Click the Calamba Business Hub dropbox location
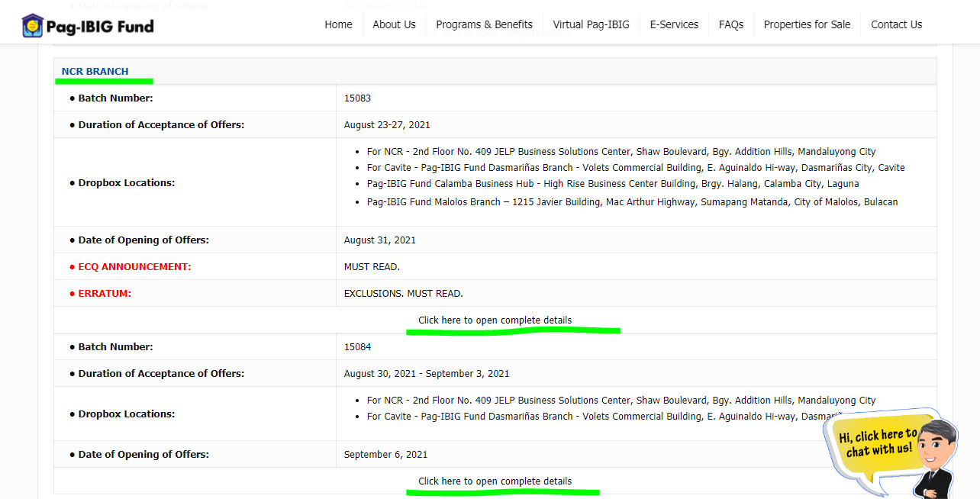Image resolution: width=980 pixels, height=499 pixels. pyautogui.click(x=613, y=184)
